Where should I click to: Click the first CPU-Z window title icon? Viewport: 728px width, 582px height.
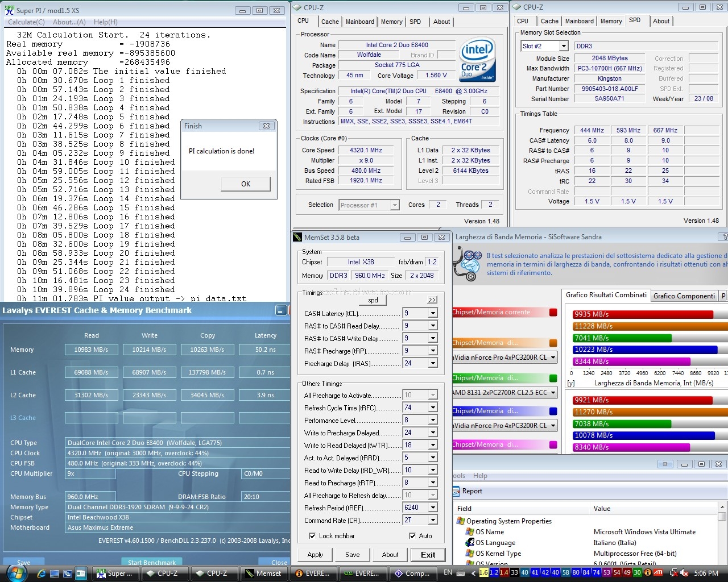coord(297,7)
